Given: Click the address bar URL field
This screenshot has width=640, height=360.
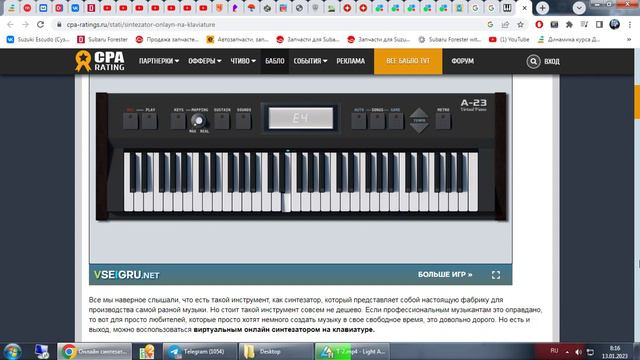Looking at the screenshot, I should tap(269, 24).
